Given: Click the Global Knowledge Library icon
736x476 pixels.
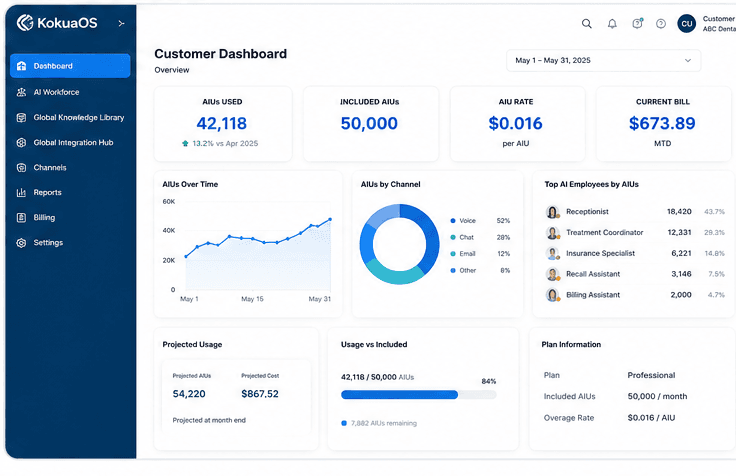Looking at the screenshot, I should point(21,117).
